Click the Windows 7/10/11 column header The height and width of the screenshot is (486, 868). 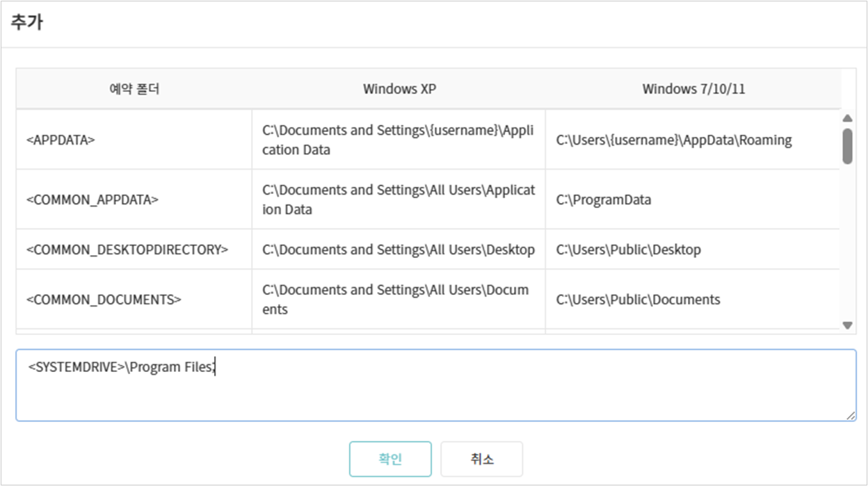coord(693,89)
